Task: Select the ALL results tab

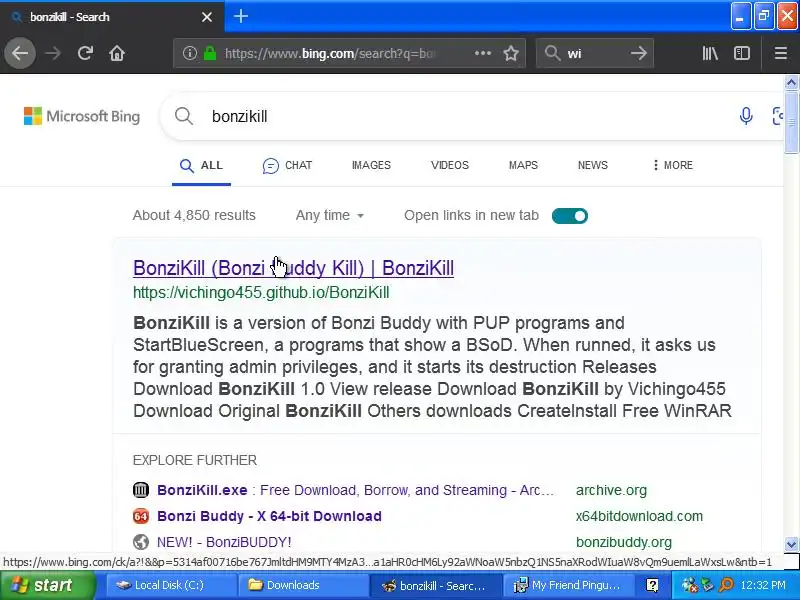Action: point(201,165)
